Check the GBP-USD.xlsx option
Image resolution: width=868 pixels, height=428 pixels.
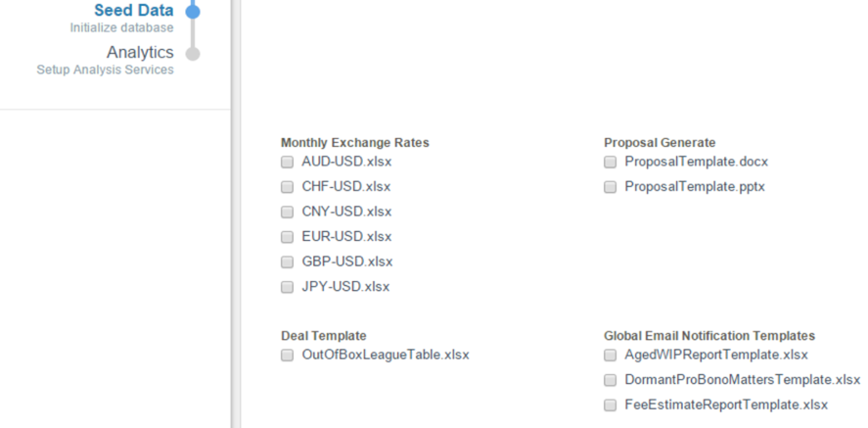(287, 262)
